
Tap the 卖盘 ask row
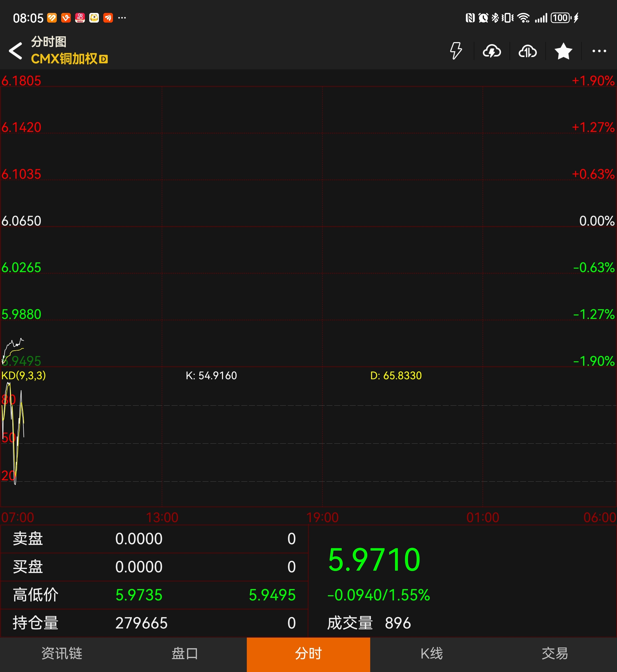[154, 539]
